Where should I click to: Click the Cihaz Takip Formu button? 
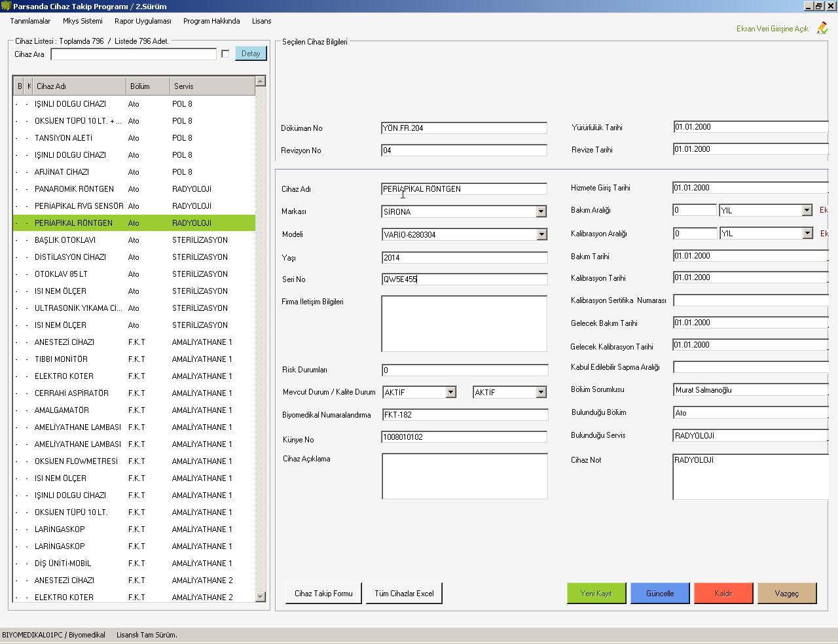[x=323, y=594]
